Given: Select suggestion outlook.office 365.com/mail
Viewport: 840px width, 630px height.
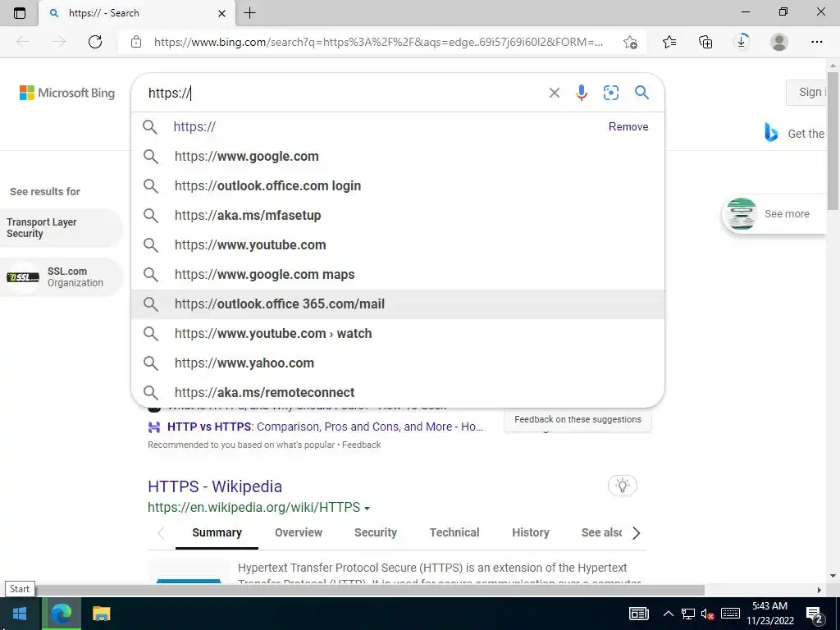Looking at the screenshot, I should [398, 304].
